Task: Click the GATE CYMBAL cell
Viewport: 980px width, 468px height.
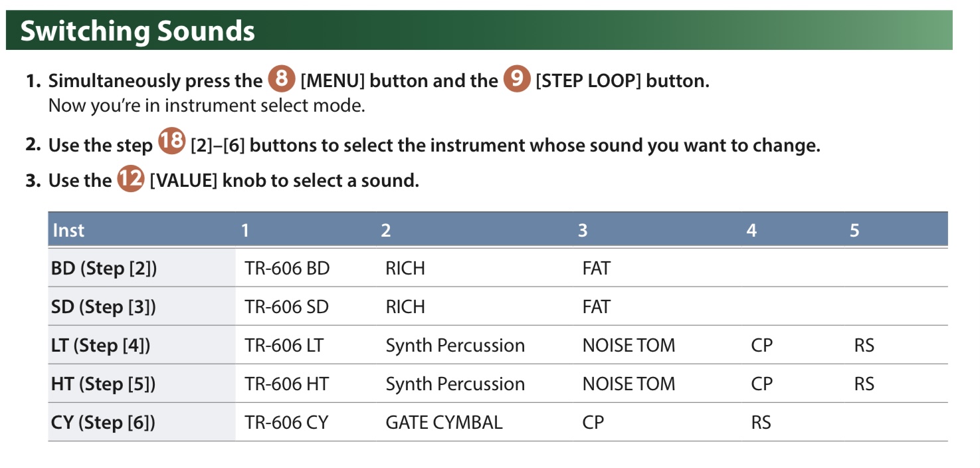Action: pyautogui.click(x=444, y=423)
